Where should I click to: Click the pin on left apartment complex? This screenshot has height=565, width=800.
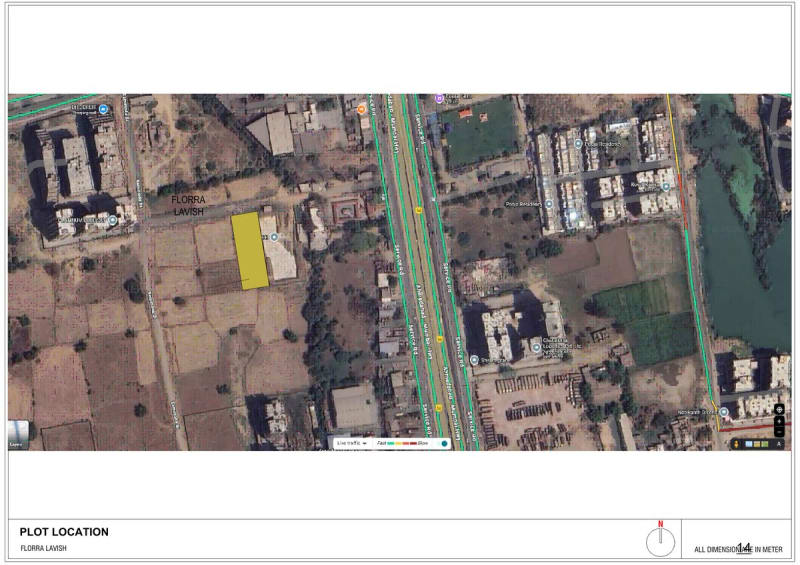click(x=113, y=220)
